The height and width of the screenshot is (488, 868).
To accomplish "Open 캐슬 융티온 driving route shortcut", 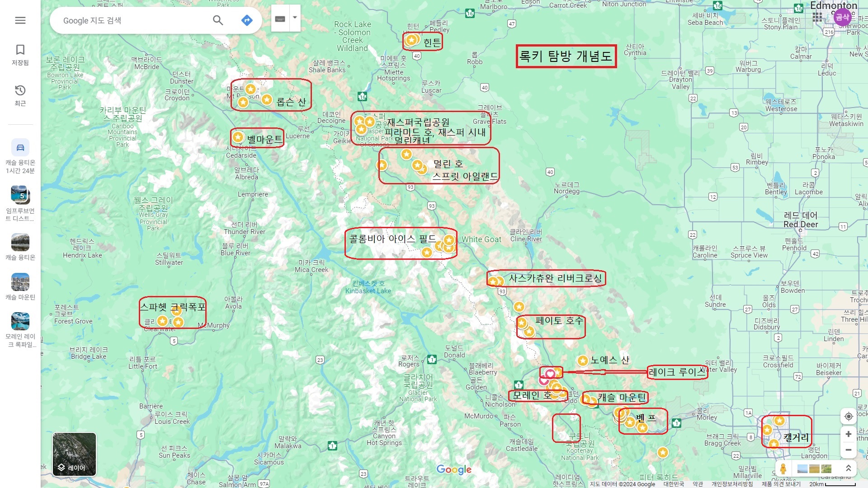I will [x=20, y=156].
